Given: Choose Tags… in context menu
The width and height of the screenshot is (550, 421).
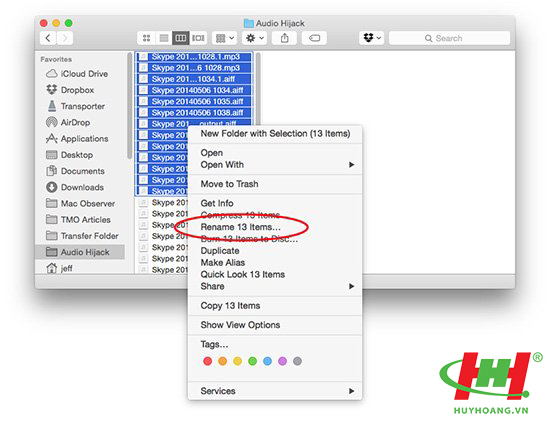Looking at the screenshot, I should 275,344.
